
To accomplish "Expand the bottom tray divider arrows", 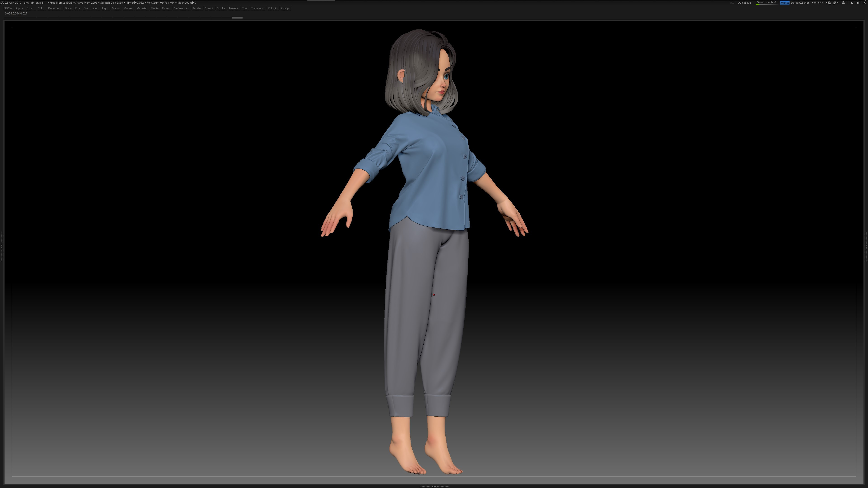I will click(x=434, y=486).
